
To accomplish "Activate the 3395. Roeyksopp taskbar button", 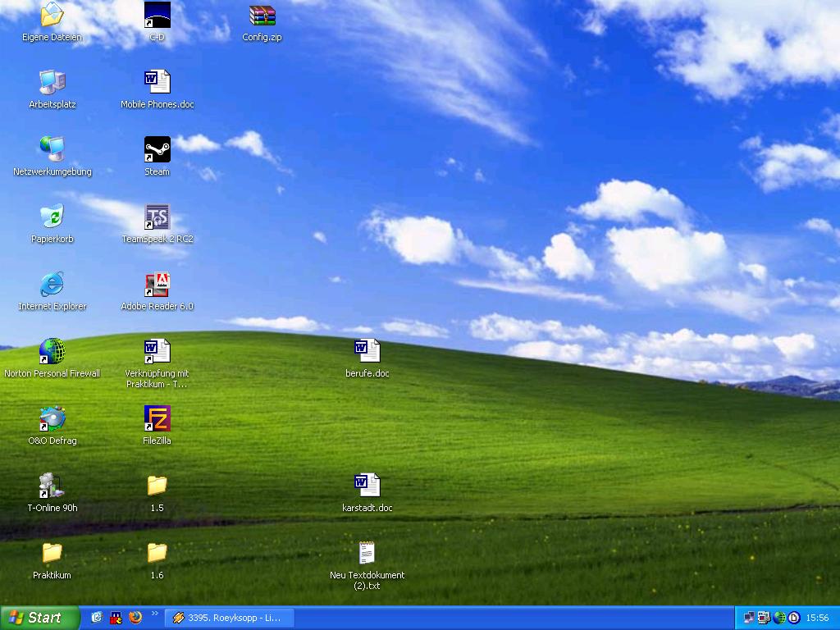I will coord(230,618).
